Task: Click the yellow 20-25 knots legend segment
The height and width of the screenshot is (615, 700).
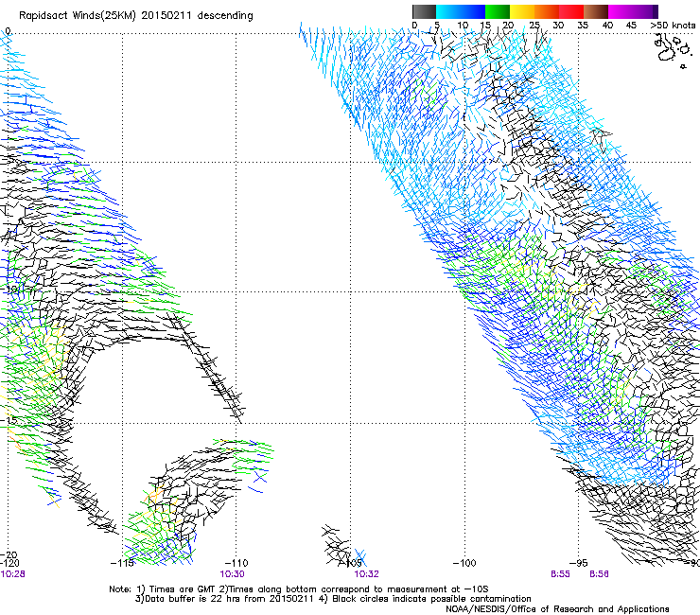Action: pos(522,11)
